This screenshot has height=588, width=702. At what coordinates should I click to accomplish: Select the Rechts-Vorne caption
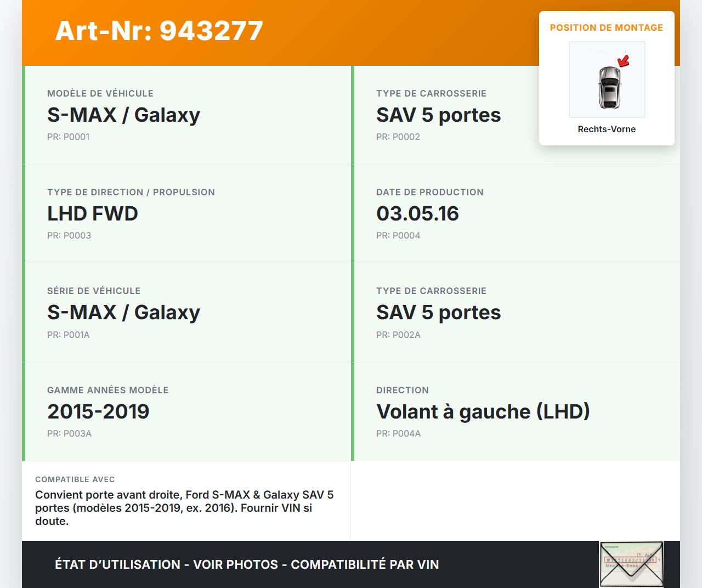click(x=607, y=129)
